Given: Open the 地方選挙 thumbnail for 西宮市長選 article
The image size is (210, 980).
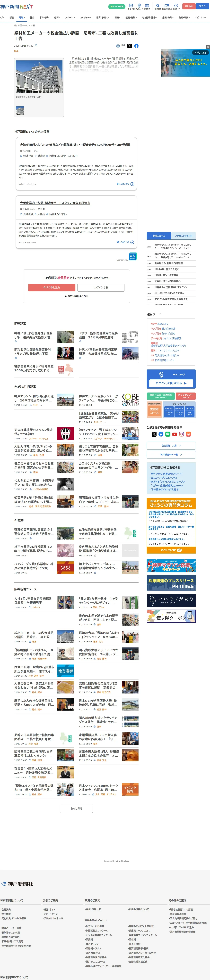Looking at the screenshot, I should 66,671.
